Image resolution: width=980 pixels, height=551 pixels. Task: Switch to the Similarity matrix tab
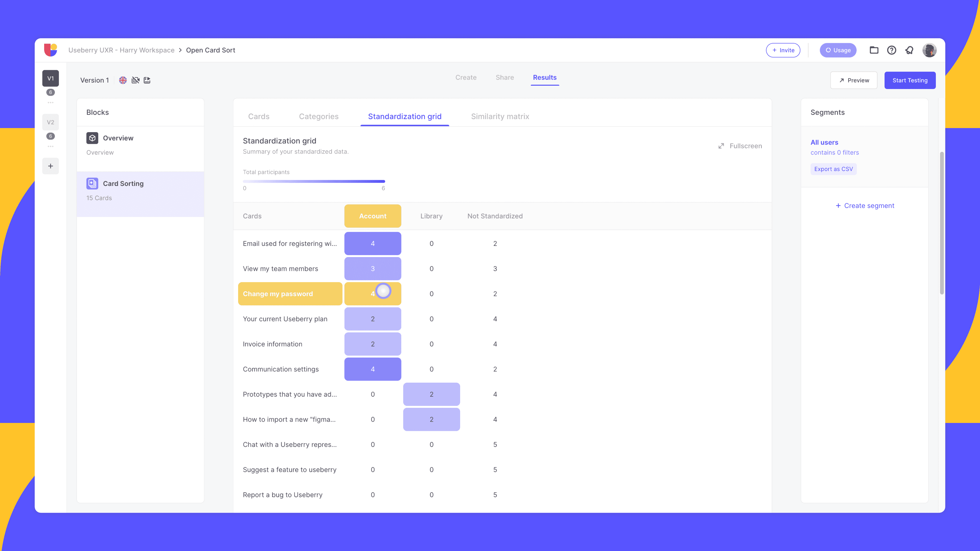pyautogui.click(x=500, y=116)
